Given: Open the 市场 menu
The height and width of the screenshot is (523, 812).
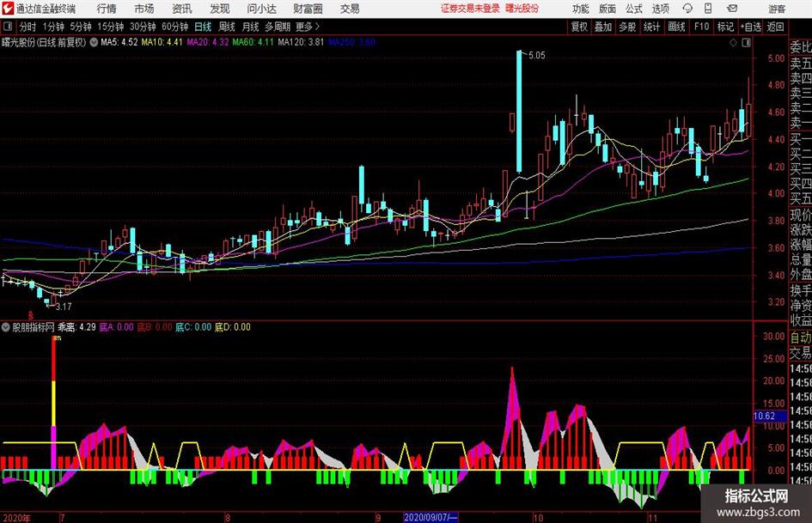Looking at the screenshot, I should (x=144, y=9).
